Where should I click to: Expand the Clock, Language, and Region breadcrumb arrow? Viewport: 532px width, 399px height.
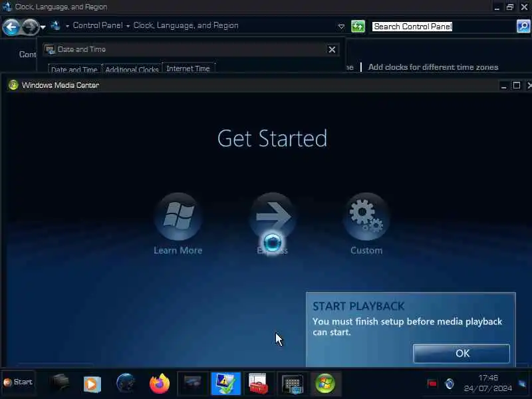128,26
